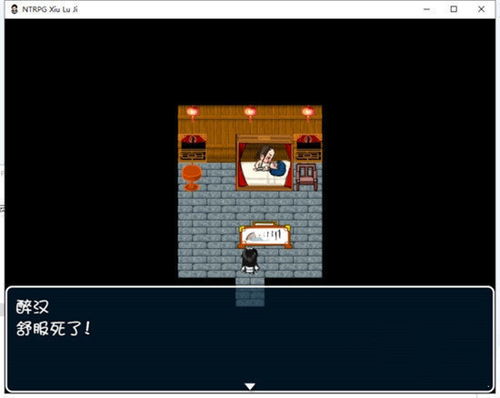Close the NTRPG game window

[x=481, y=9]
